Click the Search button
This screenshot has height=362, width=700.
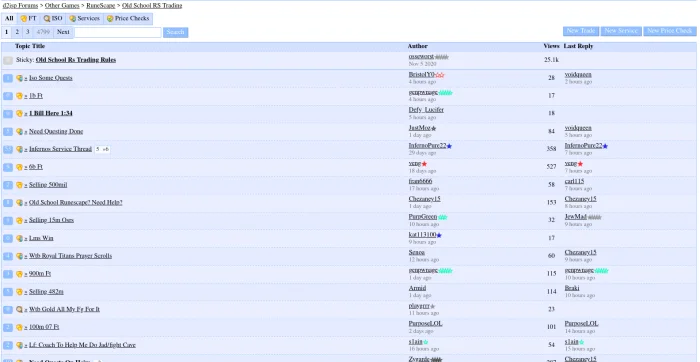click(175, 32)
